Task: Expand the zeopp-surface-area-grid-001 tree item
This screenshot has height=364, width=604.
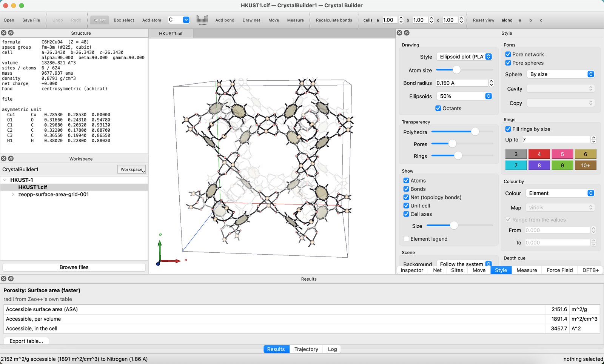Action: pyautogui.click(x=13, y=194)
